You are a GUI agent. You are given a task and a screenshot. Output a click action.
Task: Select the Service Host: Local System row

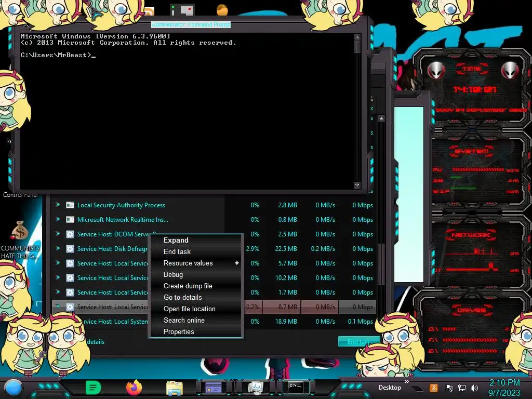click(214, 321)
